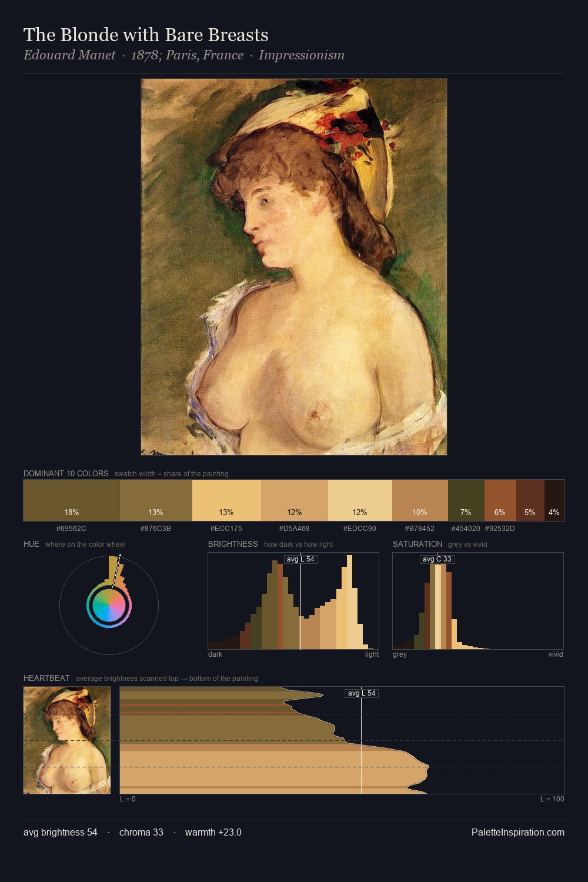Click the 'Impressionism' style label

point(302,55)
